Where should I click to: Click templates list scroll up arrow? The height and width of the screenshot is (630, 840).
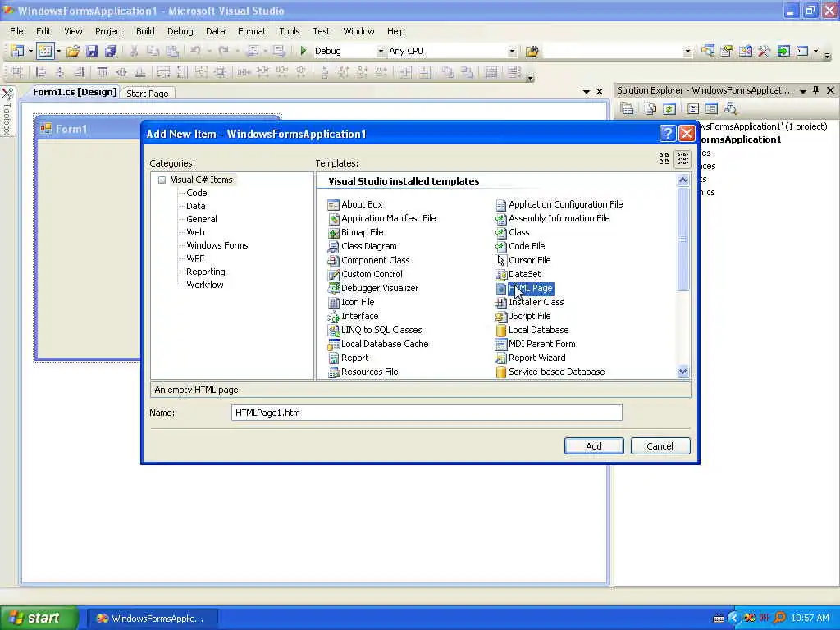point(682,180)
